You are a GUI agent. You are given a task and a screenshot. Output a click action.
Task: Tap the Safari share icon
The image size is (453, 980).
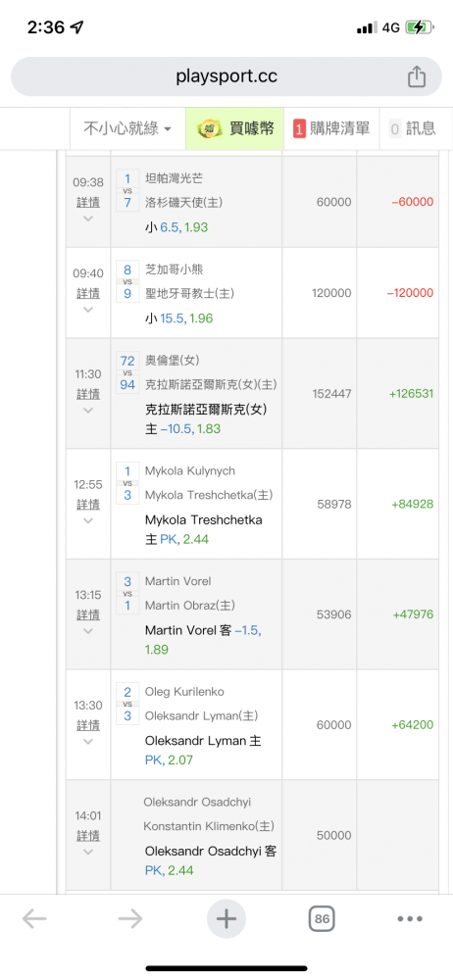(417, 76)
